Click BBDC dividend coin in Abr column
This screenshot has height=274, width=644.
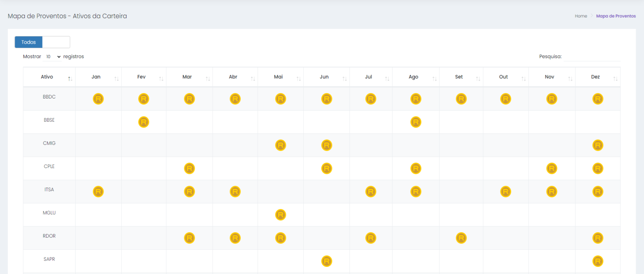pyautogui.click(x=235, y=99)
